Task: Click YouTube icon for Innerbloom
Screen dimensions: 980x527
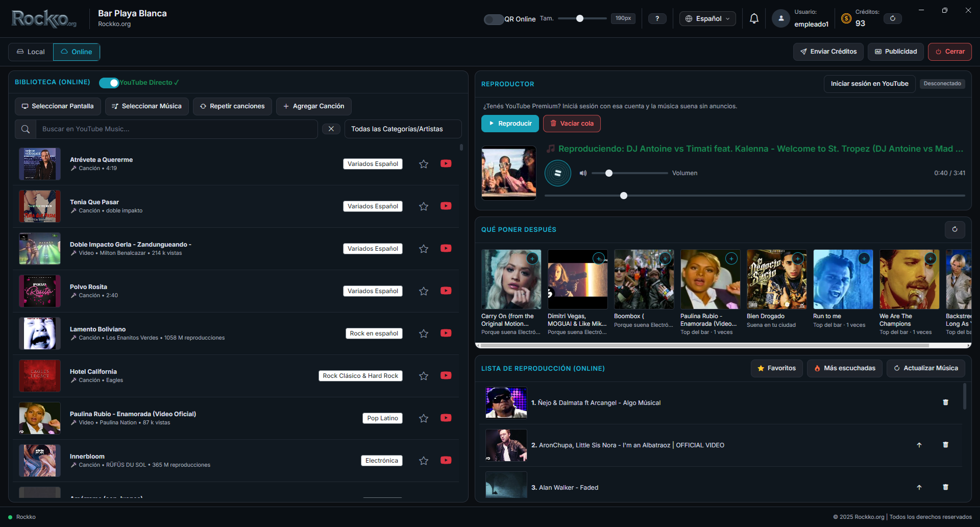Action: coord(446,460)
